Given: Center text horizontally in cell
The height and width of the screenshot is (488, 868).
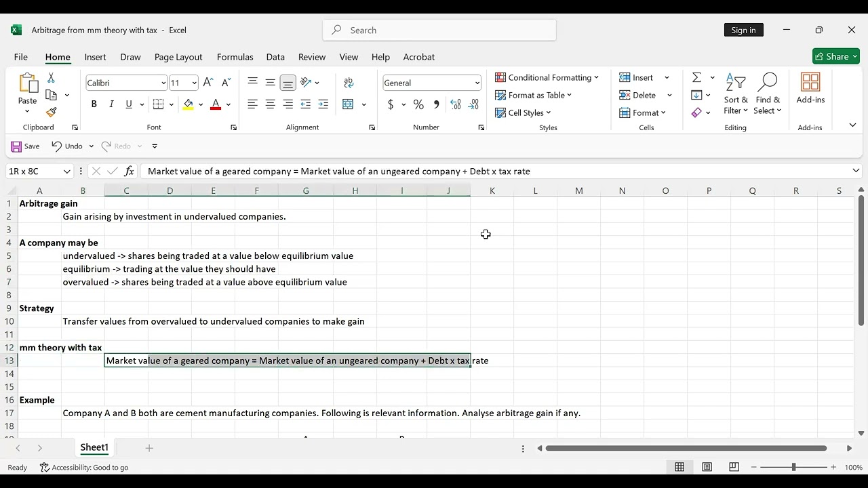Looking at the screenshot, I should pos(270,104).
